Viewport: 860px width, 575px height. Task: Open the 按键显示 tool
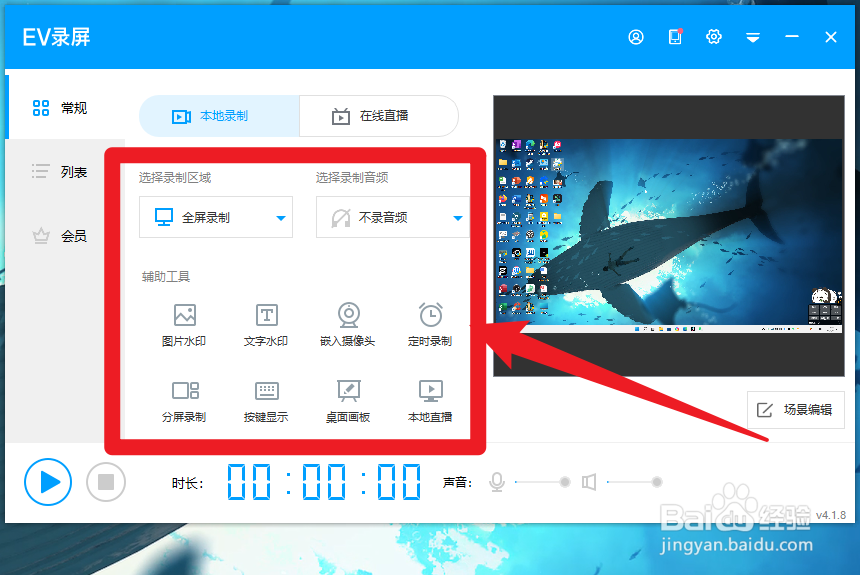click(266, 401)
